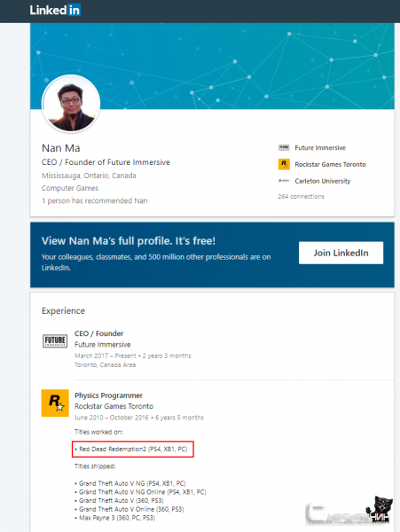Click the Carleton University icon in summary sidebar
Image resolution: width=400 pixels, height=532 pixels.
[284, 181]
